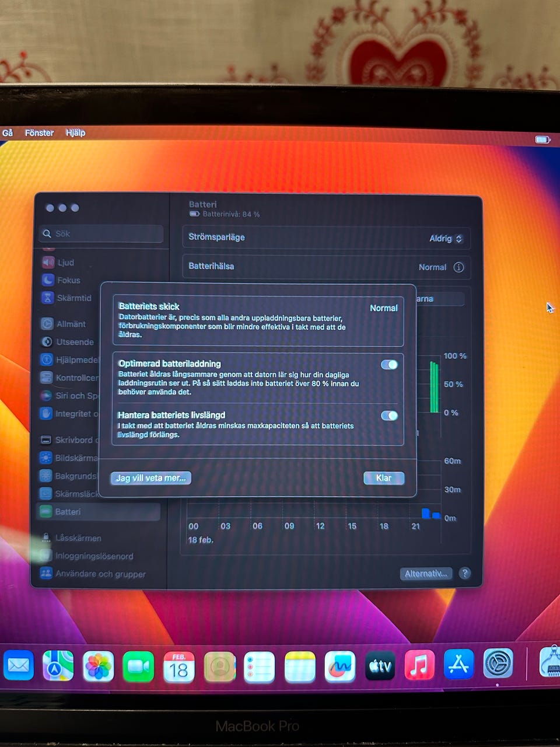Select Fokus in the sidebar
Image resolution: width=560 pixels, height=747 pixels.
(x=68, y=280)
